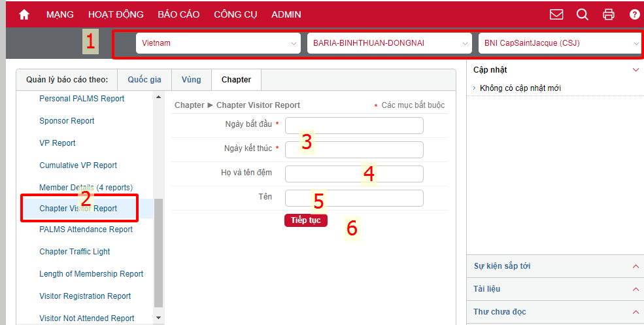The image size is (644, 325).
Task: Open Visitor Registration Report
Action: click(x=85, y=296)
